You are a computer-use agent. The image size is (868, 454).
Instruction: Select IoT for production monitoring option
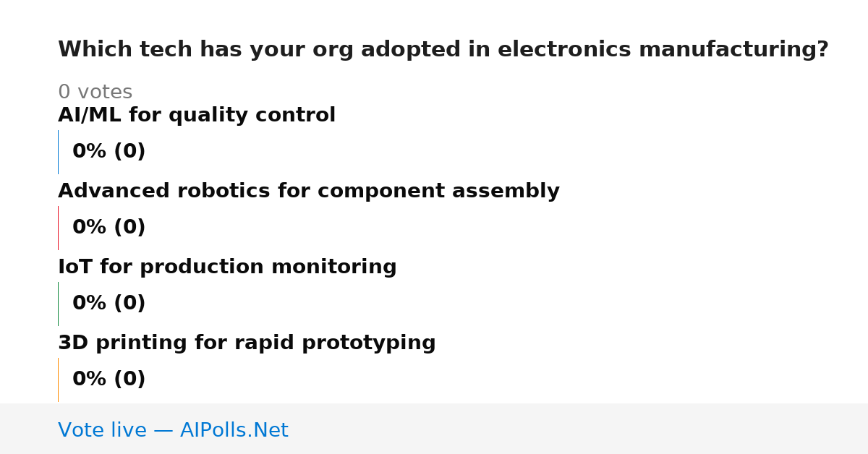point(227,267)
